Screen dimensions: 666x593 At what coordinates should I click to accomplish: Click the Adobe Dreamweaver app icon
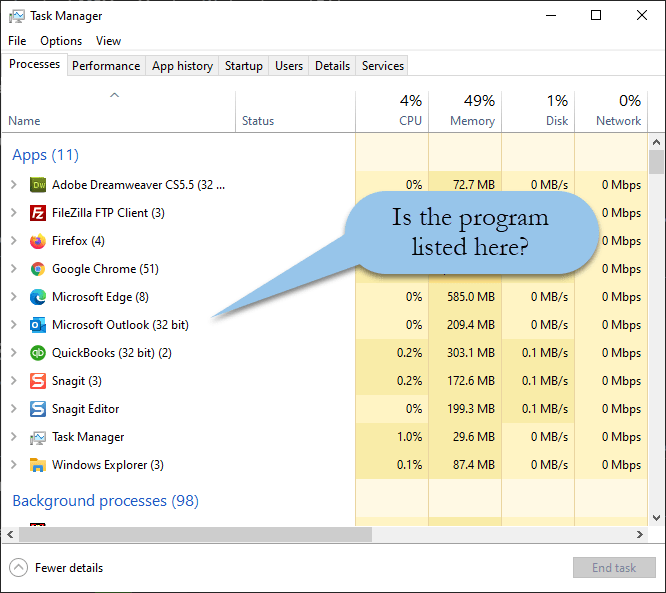pos(38,185)
